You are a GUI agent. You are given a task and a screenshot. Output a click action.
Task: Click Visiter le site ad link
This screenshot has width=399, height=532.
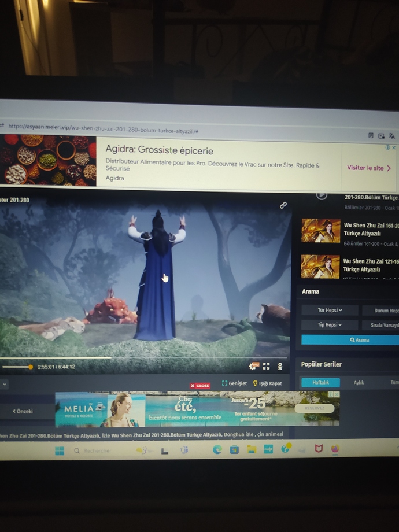(x=369, y=168)
